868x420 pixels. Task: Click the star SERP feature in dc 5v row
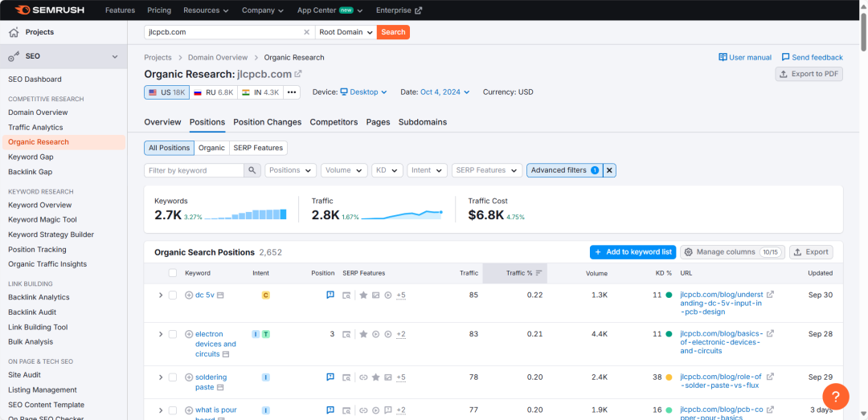pyautogui.click(x=364, y=295)
